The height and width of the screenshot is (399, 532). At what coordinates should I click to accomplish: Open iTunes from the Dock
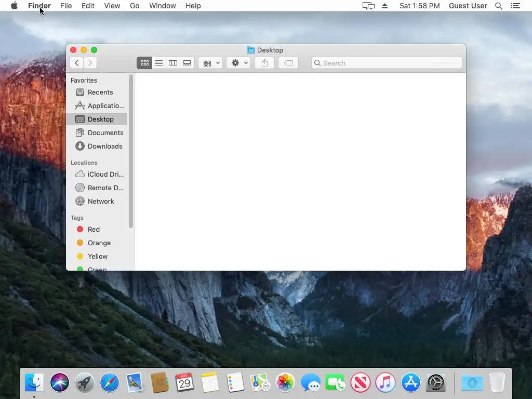point(385,382)
